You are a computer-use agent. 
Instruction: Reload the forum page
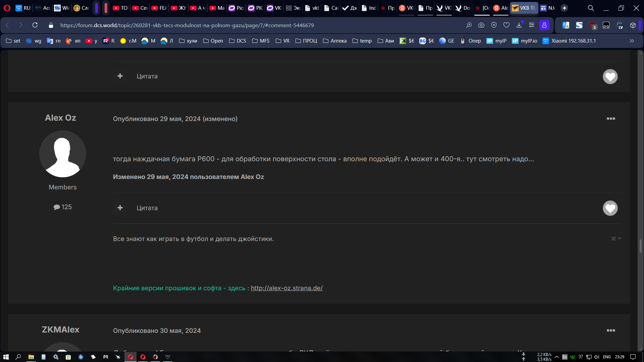click(35, 25)
